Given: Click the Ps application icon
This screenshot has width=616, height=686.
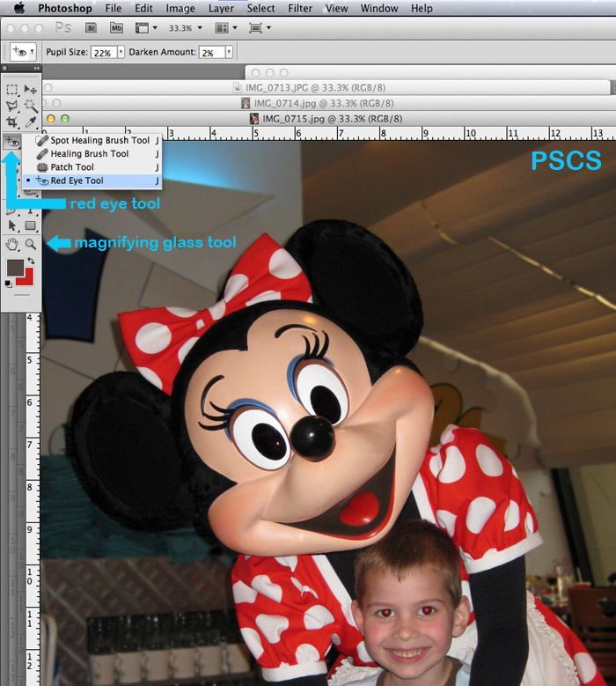Looking at the screenshot, I should 63,28.
